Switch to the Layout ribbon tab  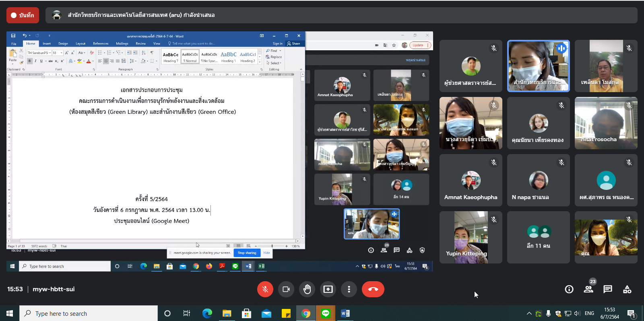click(x=80, y=43)
